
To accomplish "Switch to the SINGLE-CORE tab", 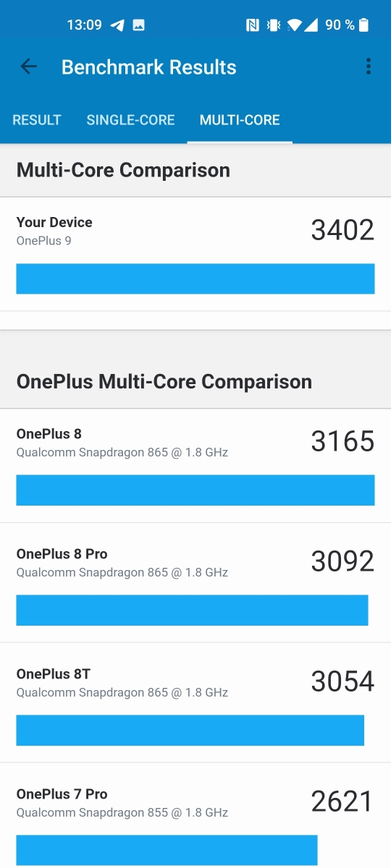I will pos(130,120).
